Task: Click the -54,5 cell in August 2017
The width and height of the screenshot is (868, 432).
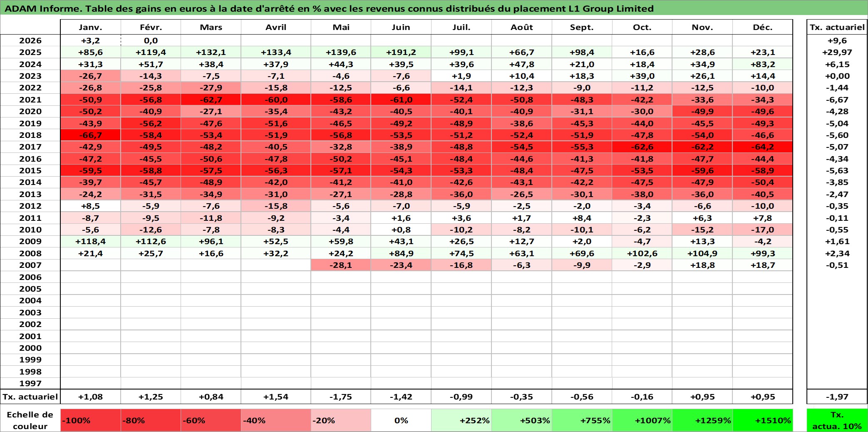Action: click(521, 147)
